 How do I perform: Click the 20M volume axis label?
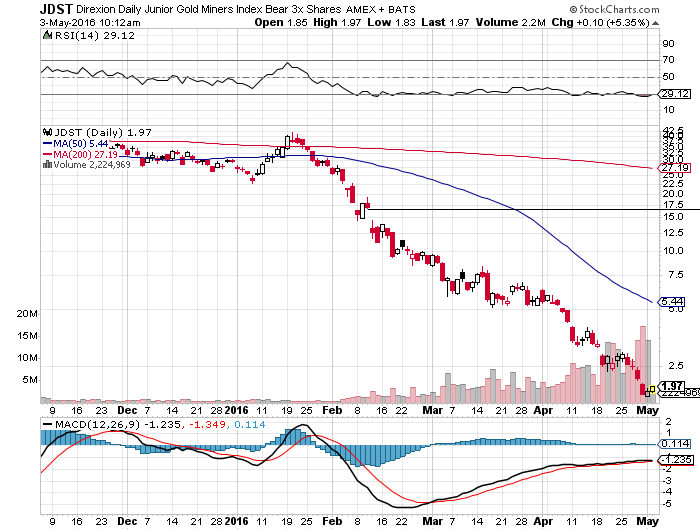(x=27, y=313)
